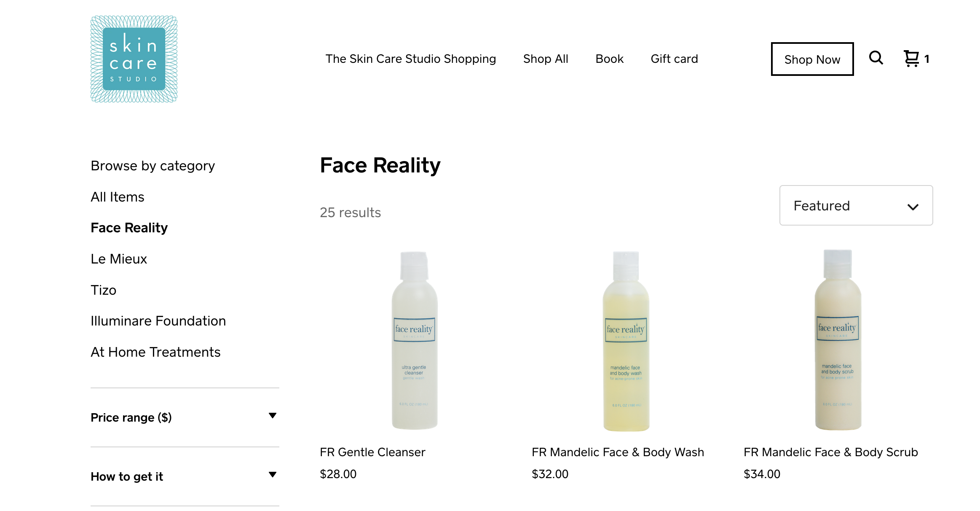Expand the Price range filter arrow
This screenshot has height=511, width=980.
click(273, 416)
